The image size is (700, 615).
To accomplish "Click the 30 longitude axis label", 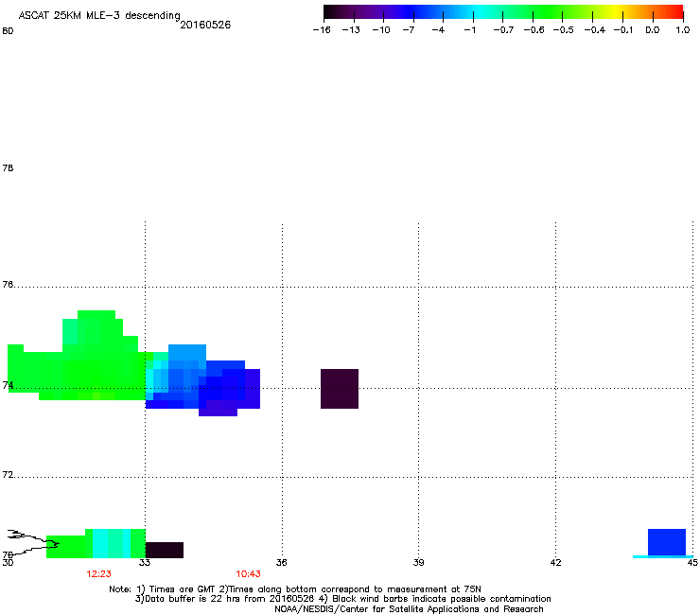I will click(x=8, y=563).
